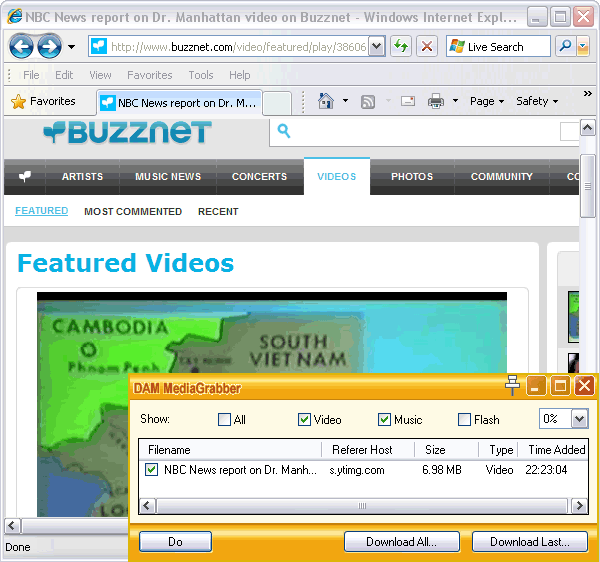600x562 pixels.
Task: Pin the DAM MediaGrabber window on top
Action: point(512,385)
